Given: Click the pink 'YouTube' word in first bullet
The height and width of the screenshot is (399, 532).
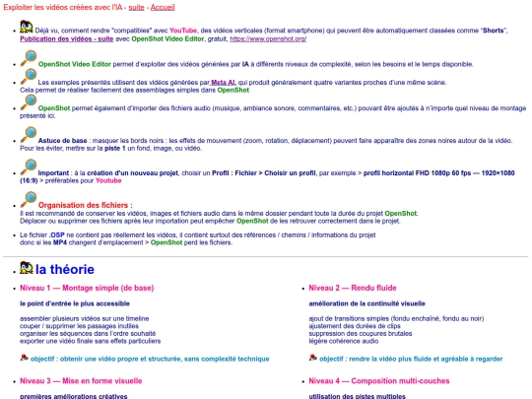Looking at the screenshot, I should (183, 31).
